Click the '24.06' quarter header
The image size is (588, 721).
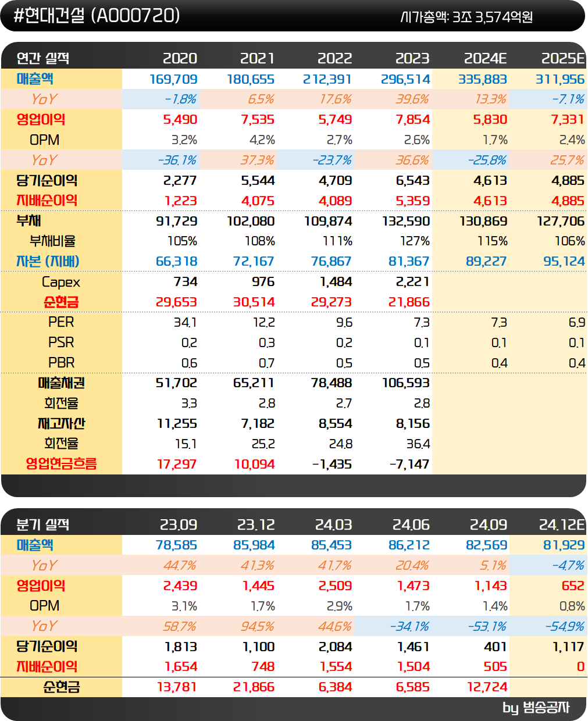411,524
